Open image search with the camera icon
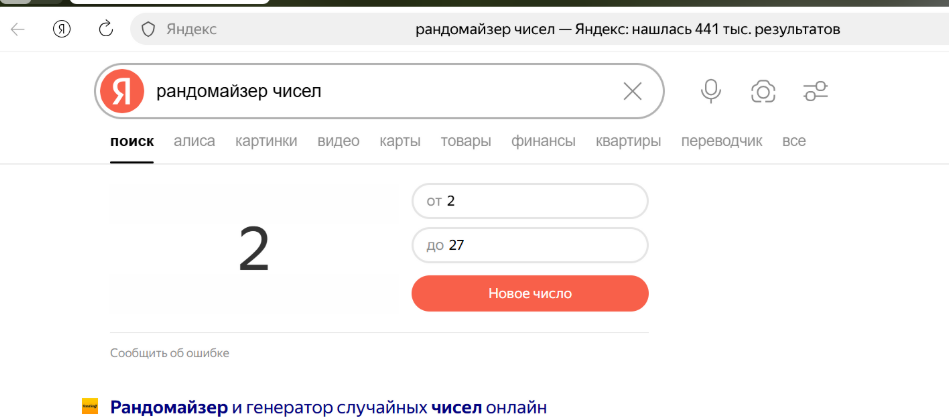The height and width of the screenshot is (417, 949). (x=763, y=92)
